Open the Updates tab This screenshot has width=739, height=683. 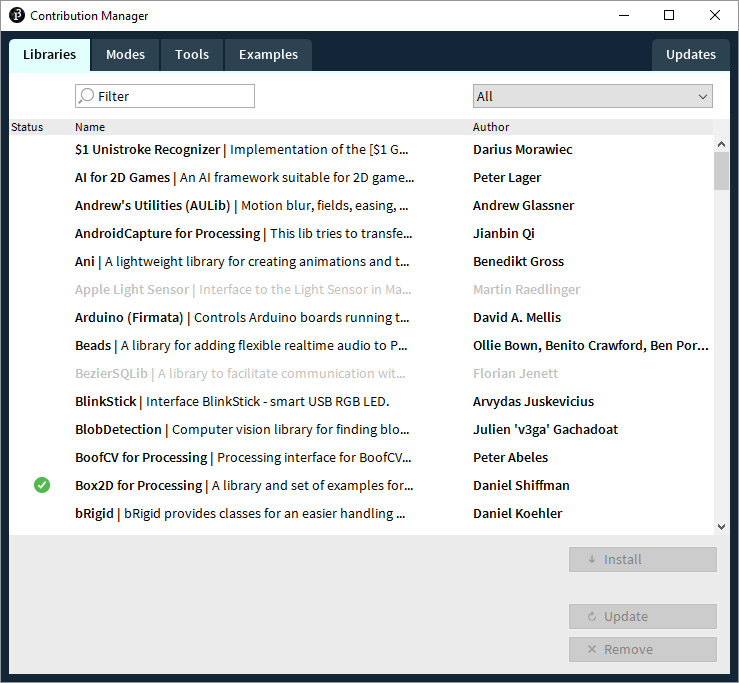tap(690, 55)
